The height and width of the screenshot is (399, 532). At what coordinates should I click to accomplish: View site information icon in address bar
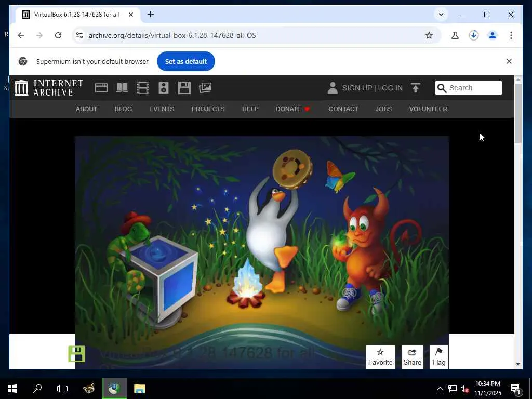point(79,35)
